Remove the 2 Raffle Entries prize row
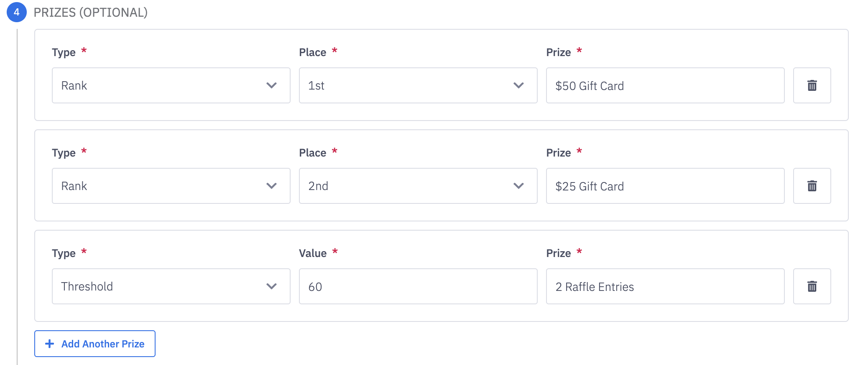 click(812, 286)
